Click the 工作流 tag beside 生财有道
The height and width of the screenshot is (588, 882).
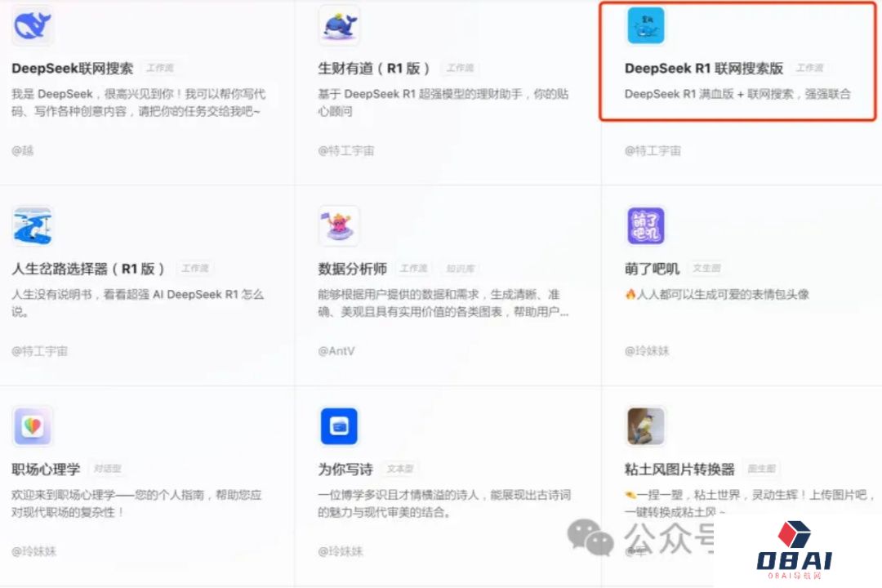point(460,68)
